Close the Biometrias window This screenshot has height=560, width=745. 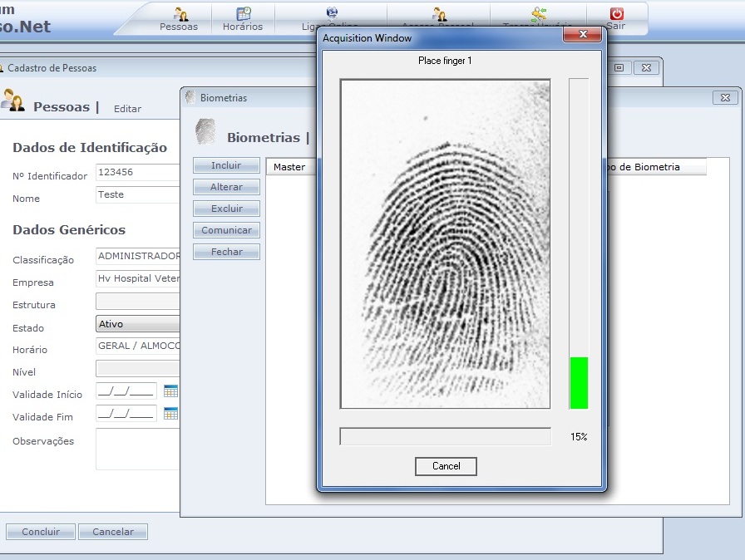click(x=723, y=98)
